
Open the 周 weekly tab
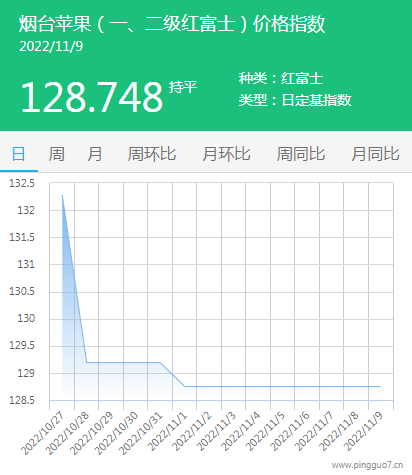57,154
